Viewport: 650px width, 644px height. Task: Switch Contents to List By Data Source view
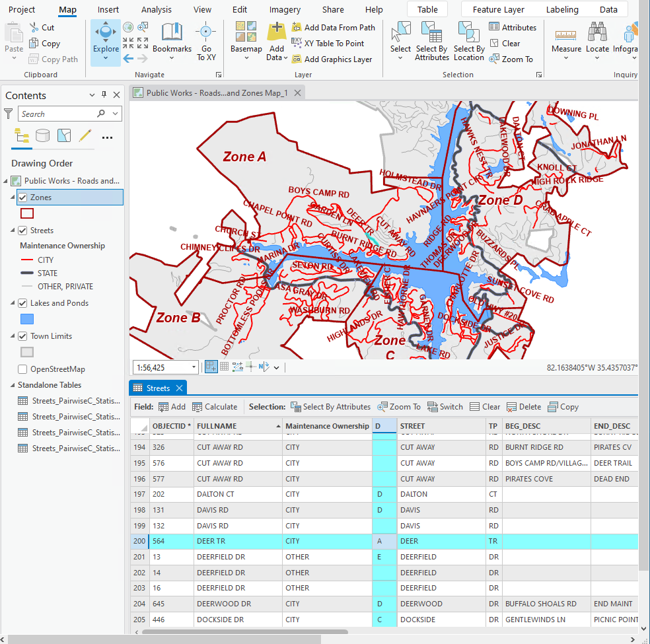coord(42,135)
